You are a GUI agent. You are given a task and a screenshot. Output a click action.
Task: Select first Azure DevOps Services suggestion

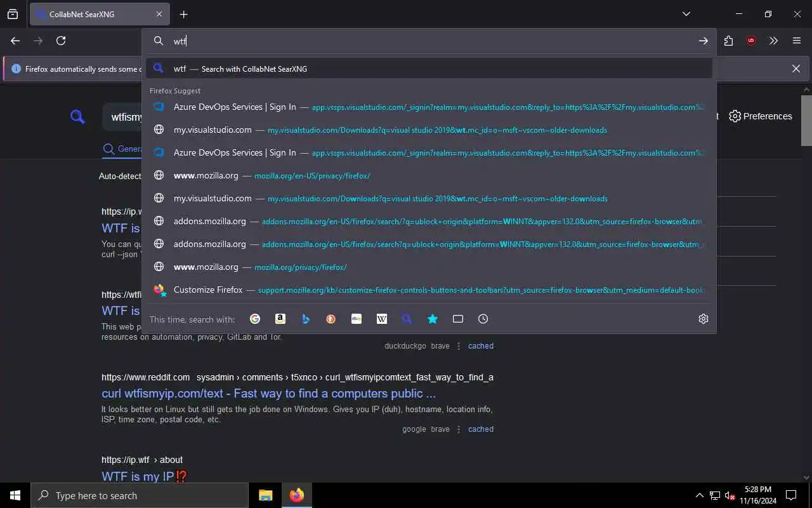[429, 107]
